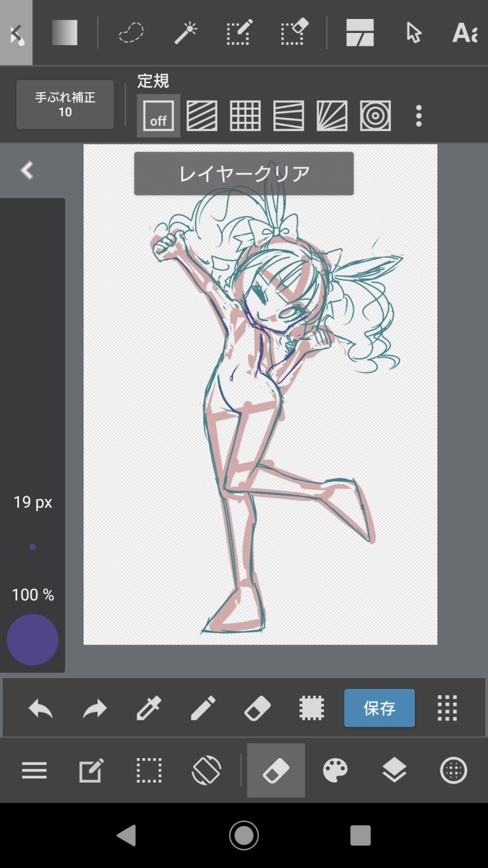Go back with Android back button

click(126, 835)
